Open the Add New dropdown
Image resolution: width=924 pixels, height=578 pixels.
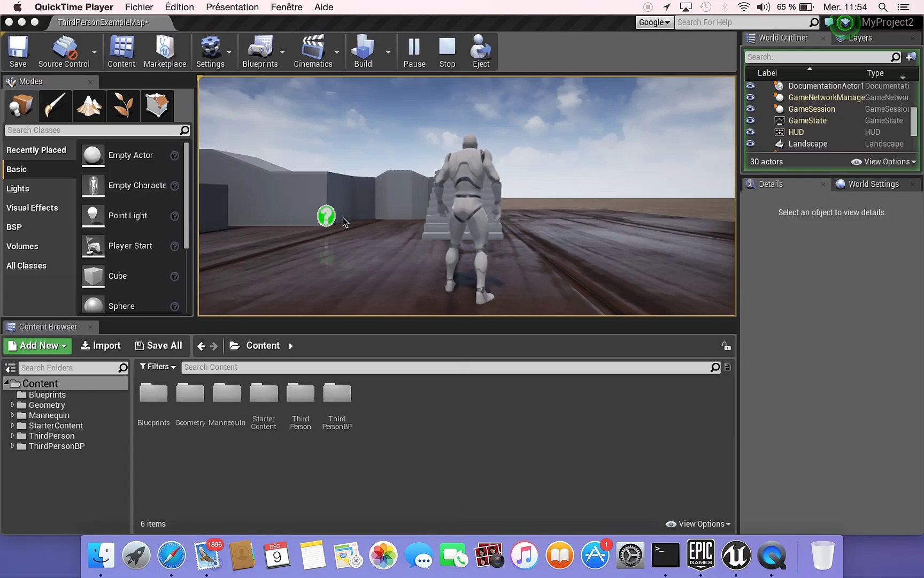pos(37,346)
